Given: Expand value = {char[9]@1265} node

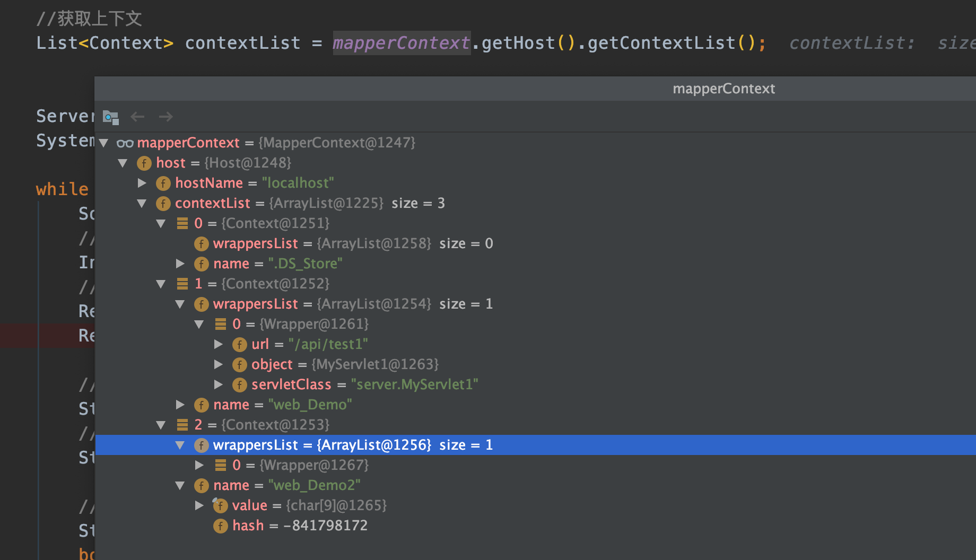Looking at the screenshot, I should coord(199,505).
